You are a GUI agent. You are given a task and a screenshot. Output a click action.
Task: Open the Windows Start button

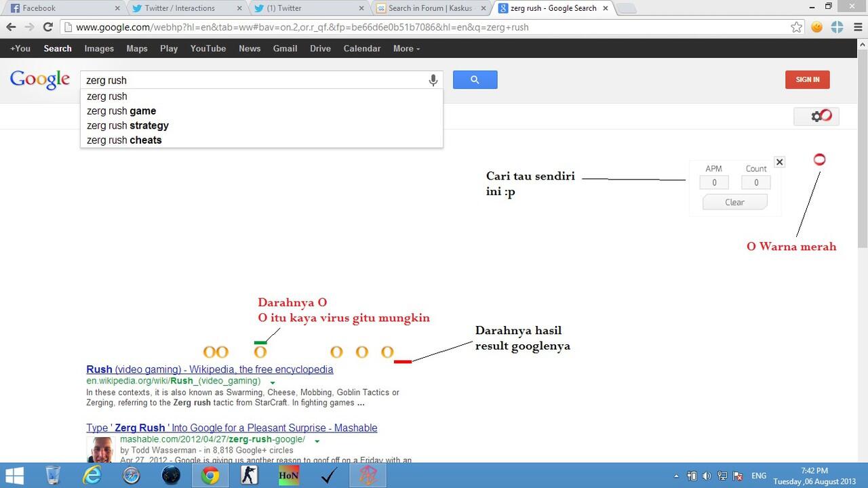15,475
